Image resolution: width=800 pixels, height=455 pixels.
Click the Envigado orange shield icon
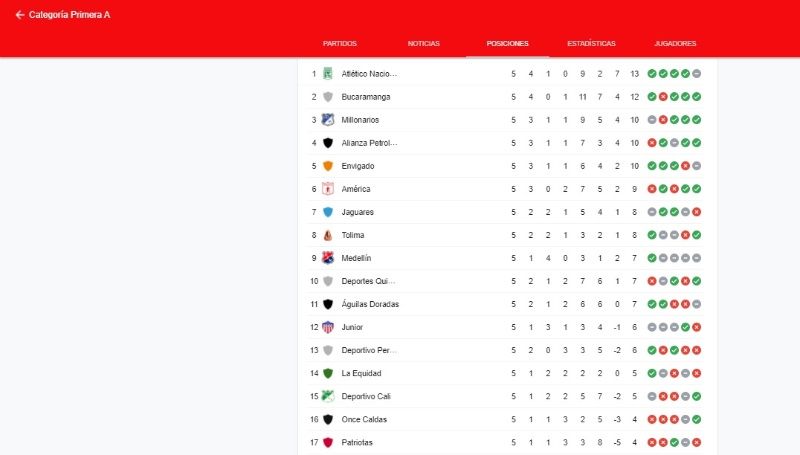(328, 166)
